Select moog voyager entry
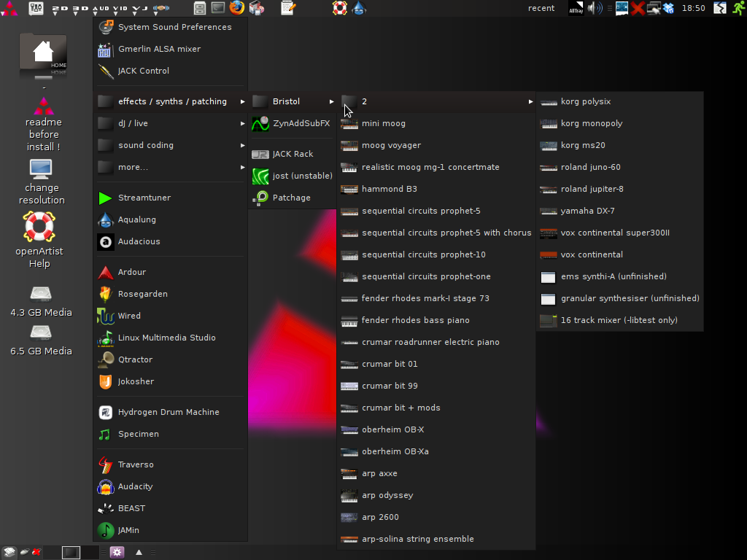Viewport: 747px width, 560px height. (436, 145)
